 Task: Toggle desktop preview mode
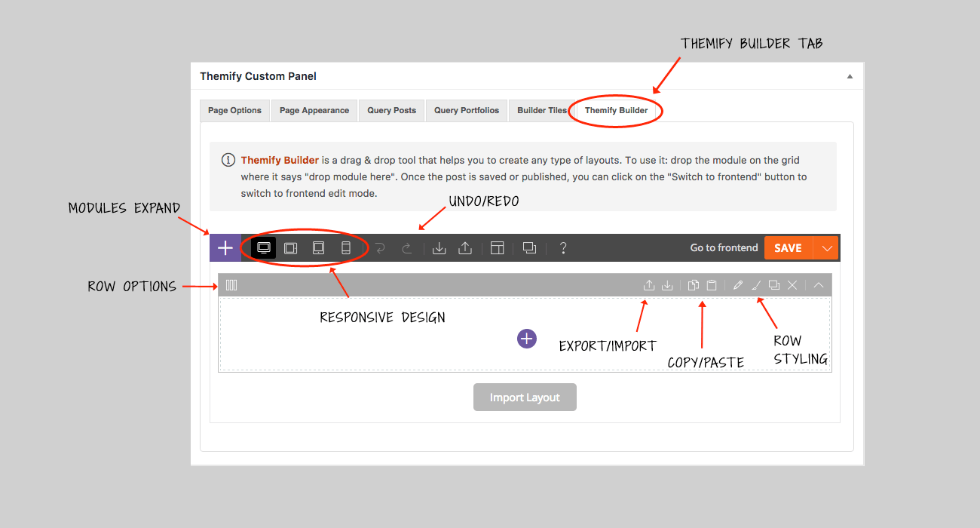click(x=262, y=247)
